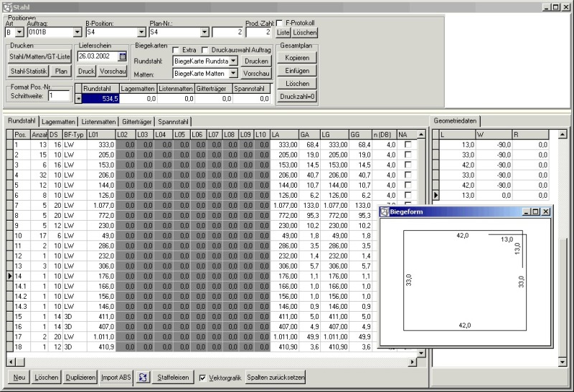Click the BF-Typ column header

pyautogui.click(x=75, y=135)
